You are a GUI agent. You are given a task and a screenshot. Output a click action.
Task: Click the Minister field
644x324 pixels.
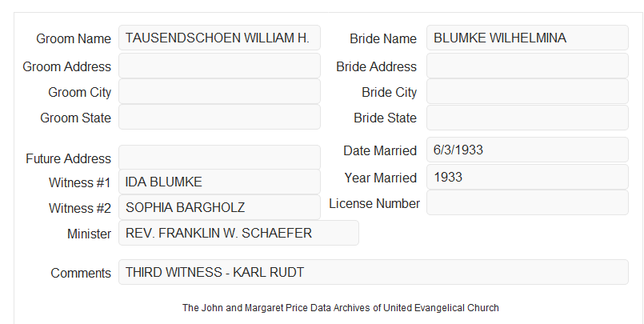click(238, 233)
